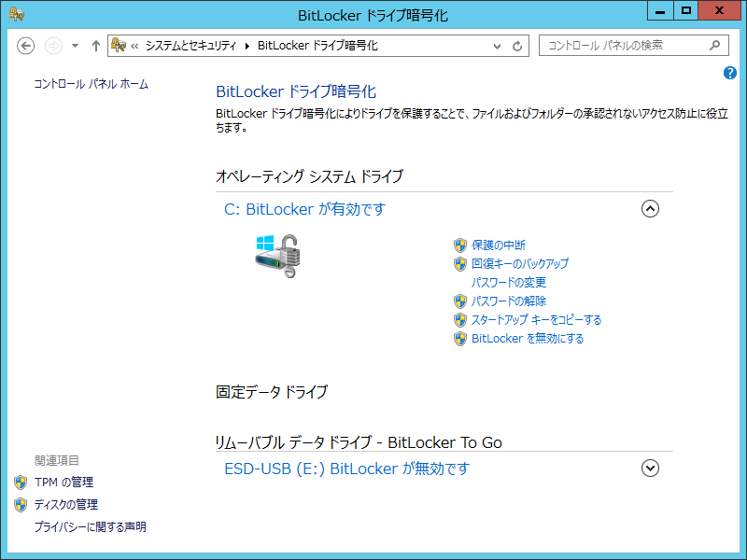
Task: Collapse the C: drive section chevron
Action: pyautogui.click(x=650, y=208)
